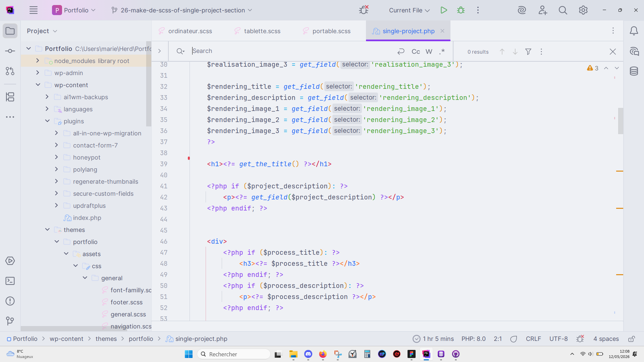Click the themes breadcrumb in navigation bar
The width and height of the screenshot is (644, 362).
pos(106,339)
